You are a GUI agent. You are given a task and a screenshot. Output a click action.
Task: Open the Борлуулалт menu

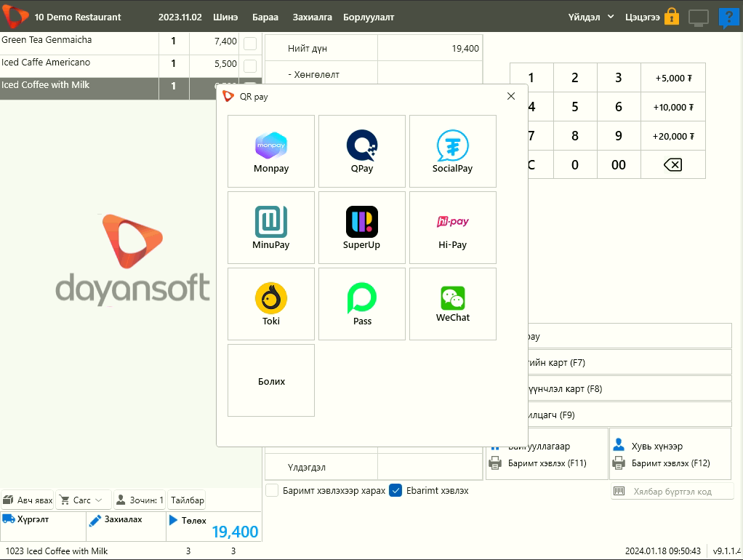[x=369, y=17]
